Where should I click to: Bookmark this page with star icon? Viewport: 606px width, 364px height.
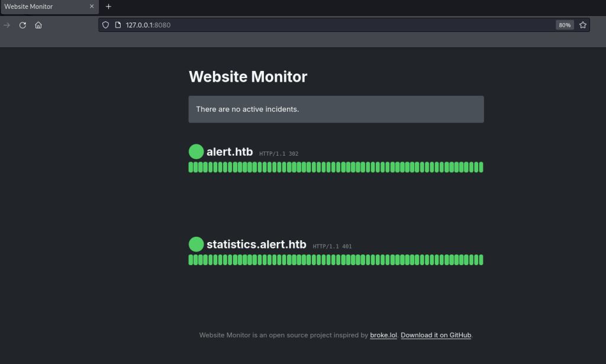[x=583, y=25]
